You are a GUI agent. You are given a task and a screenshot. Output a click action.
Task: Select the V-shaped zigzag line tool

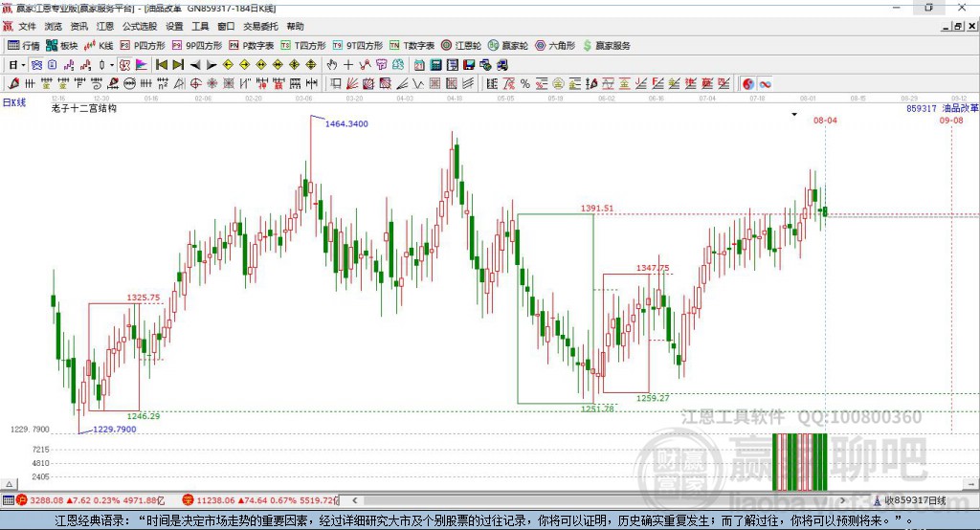[x=417, y=84]
